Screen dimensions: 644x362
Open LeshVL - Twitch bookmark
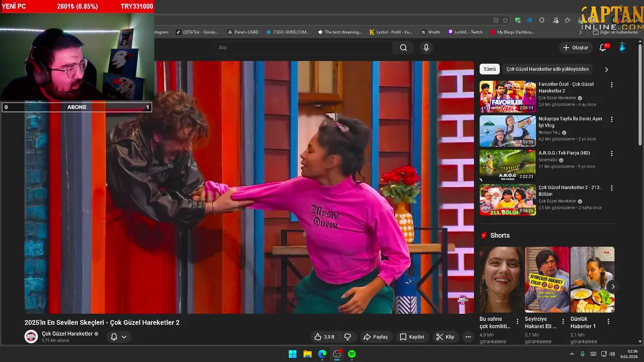[x=465, y=32]
